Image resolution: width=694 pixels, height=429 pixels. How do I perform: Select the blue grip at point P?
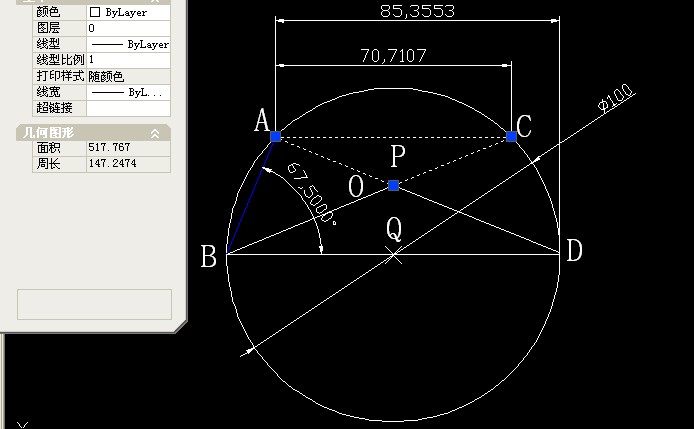(x=393, y=186)
